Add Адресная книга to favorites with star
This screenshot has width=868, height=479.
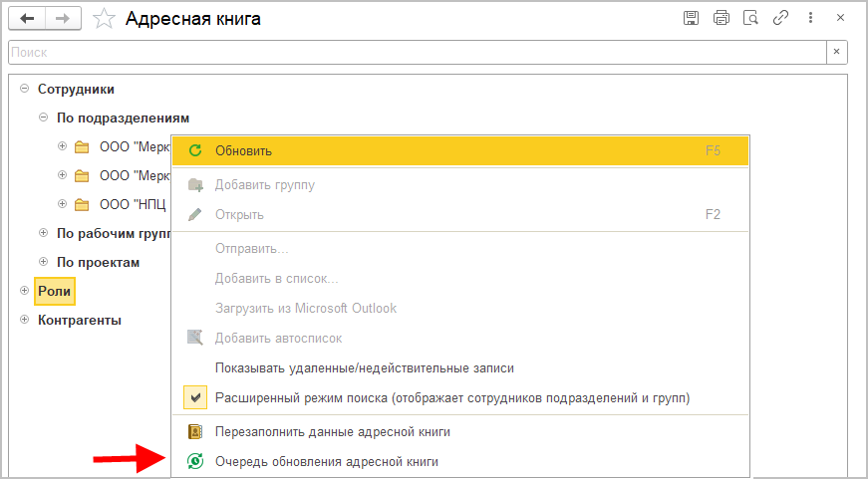pyautogui.click(x=103, y=19)
